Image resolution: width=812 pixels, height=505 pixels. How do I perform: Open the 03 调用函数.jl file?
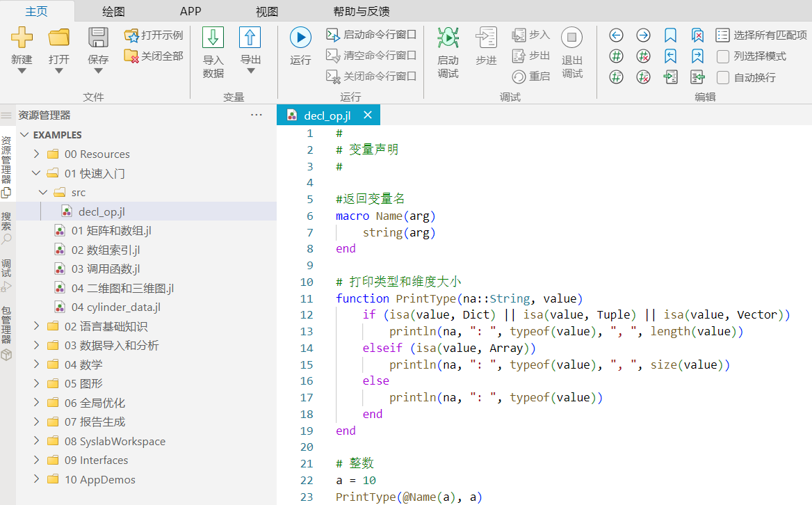point(106,269)
